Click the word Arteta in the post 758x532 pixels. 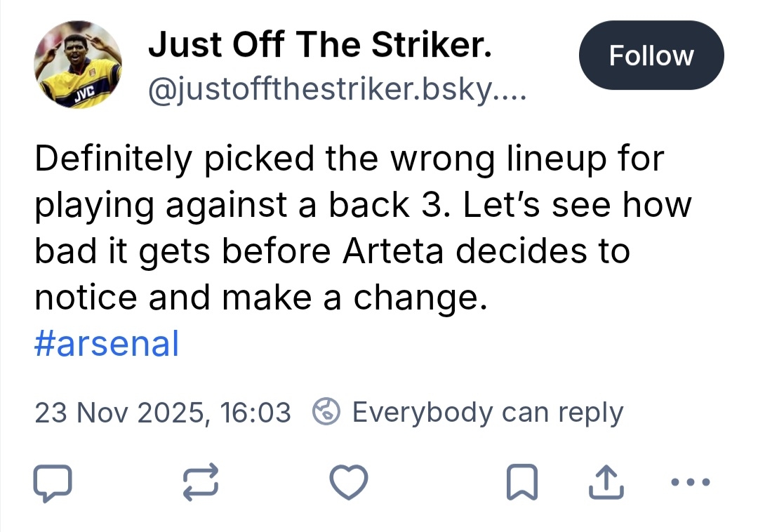click(393, 252)
